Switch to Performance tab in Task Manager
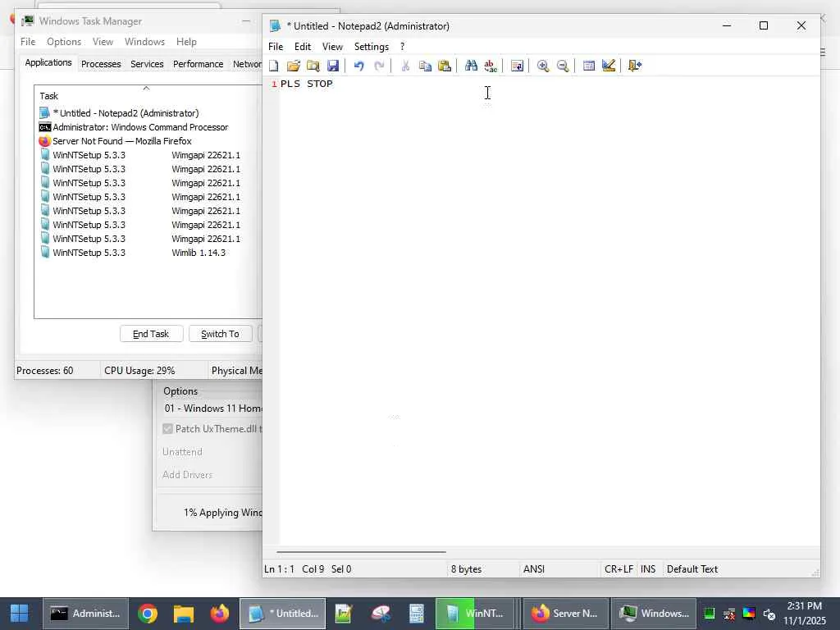Screen dimensions: 840x630 click(198, 64)
